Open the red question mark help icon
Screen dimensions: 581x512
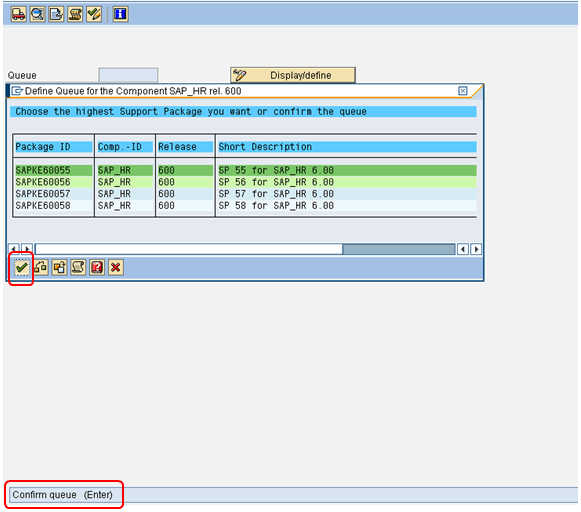point(97,267)
